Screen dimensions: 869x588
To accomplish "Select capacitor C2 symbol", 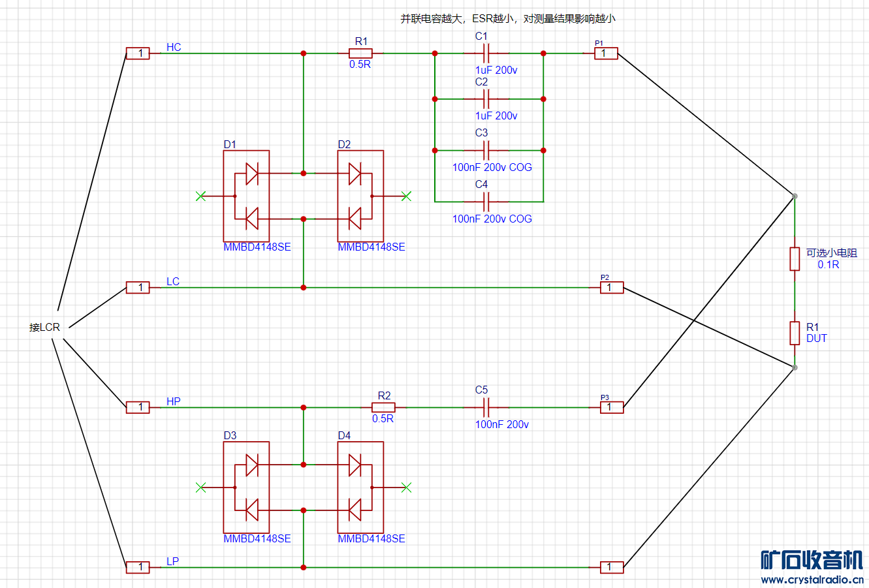I will (486, 99).
